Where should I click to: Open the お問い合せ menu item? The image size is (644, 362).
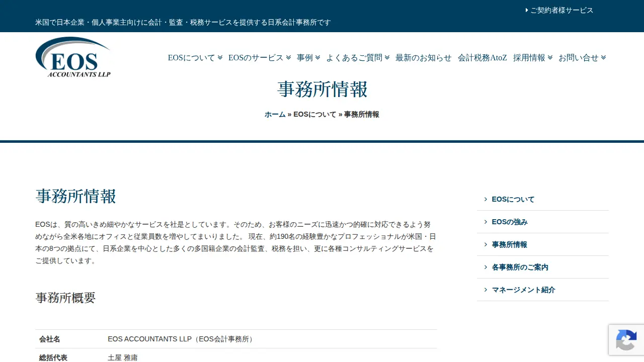coord(579,57)
